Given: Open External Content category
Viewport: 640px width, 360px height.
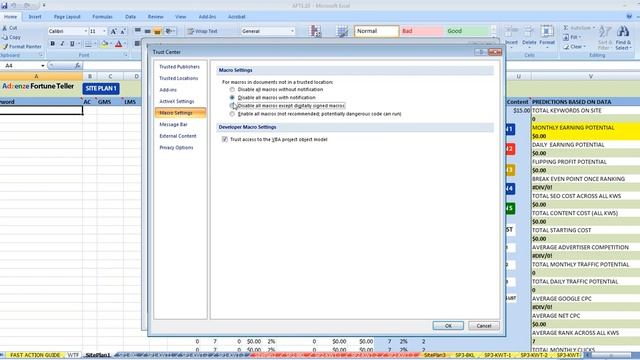Looking at the screenshot, I should coord(178,136).
